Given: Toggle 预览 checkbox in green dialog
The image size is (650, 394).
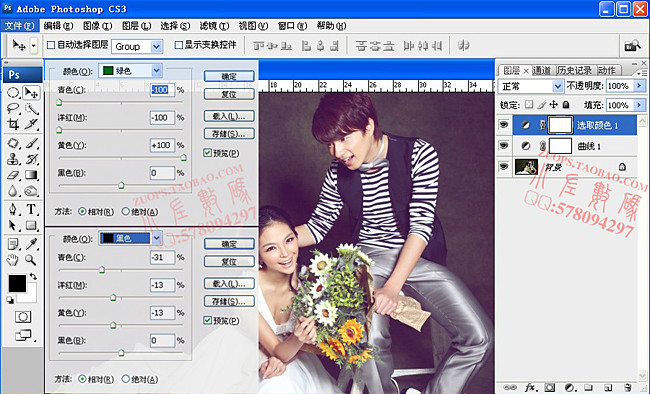Looking at the screenshot, I should tap(208, 153).
